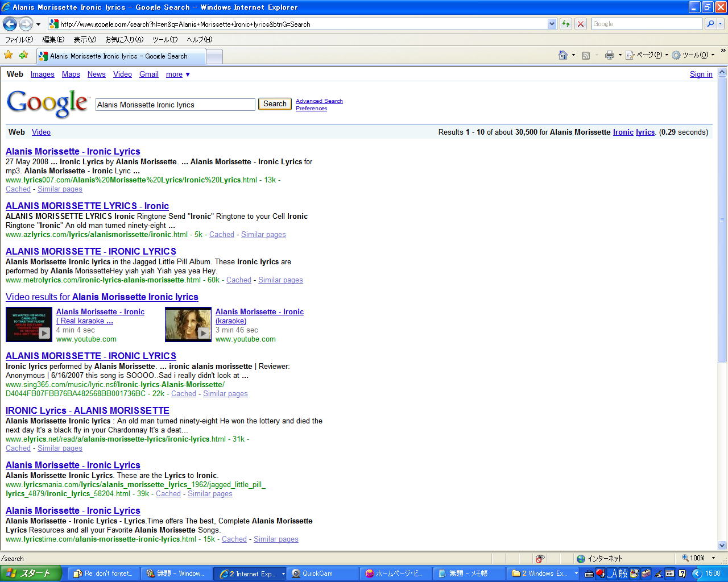Image resolution: width=728 pixels, height=582 pixels.
Task: Click the Refresh page icon
Action: [565, 24]
